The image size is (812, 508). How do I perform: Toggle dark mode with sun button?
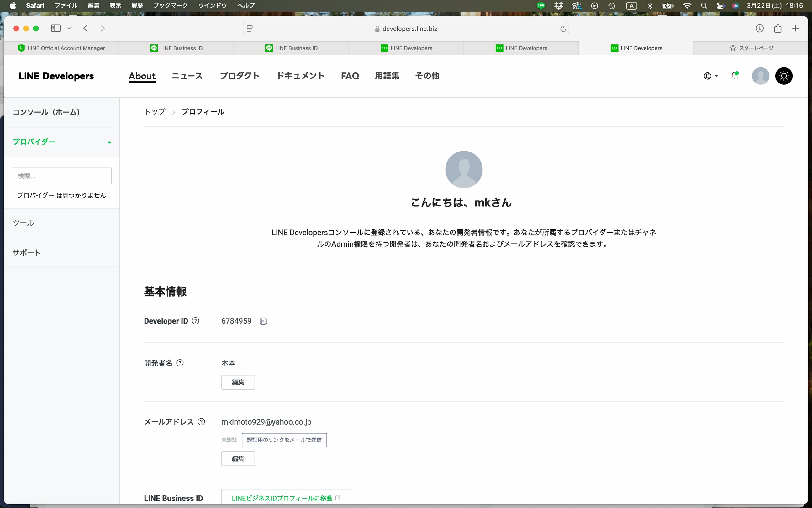pos(784,76)
